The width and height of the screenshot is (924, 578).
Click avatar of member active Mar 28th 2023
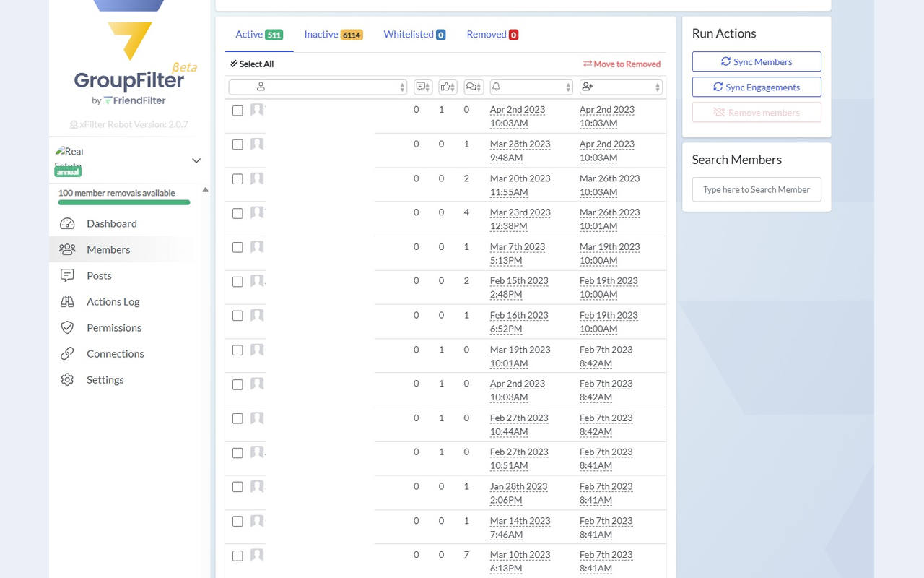pyautogui.click(x=257, y=144)
